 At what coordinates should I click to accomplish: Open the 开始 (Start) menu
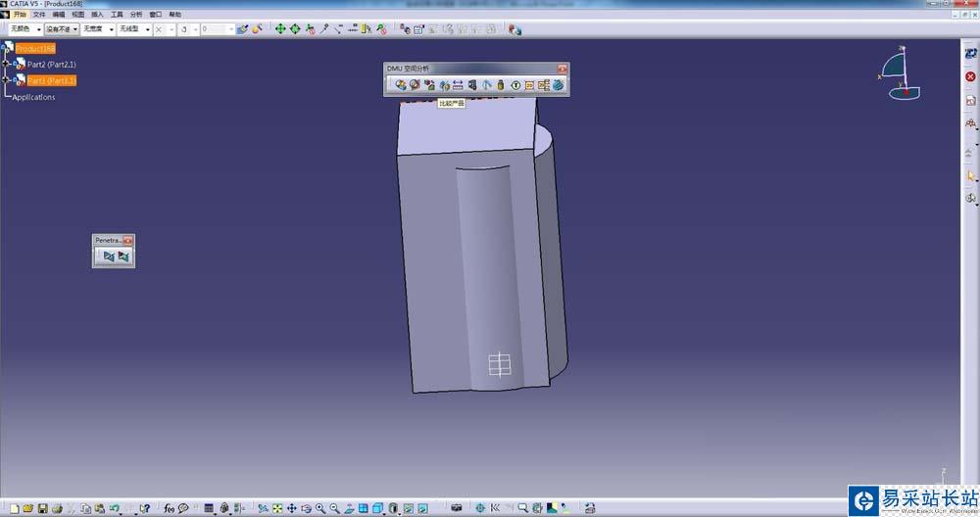20,14
